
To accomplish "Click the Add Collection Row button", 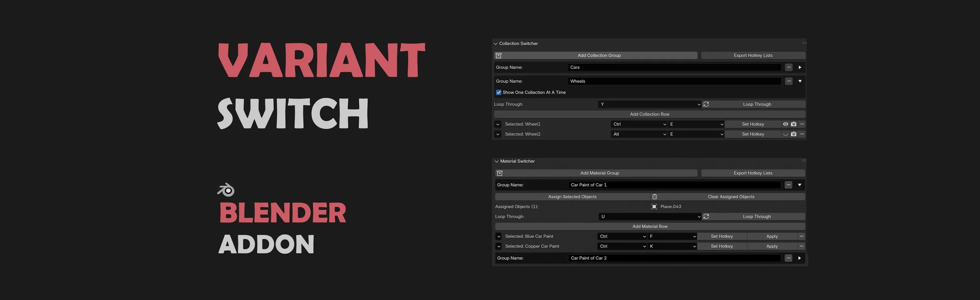I will coord(650,114).
